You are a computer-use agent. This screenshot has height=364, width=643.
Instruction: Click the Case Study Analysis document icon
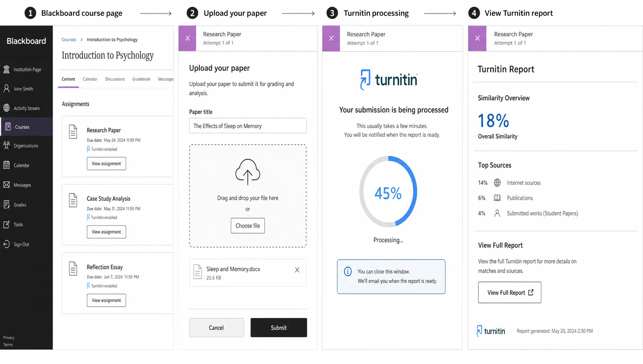(x=73, y=200)
